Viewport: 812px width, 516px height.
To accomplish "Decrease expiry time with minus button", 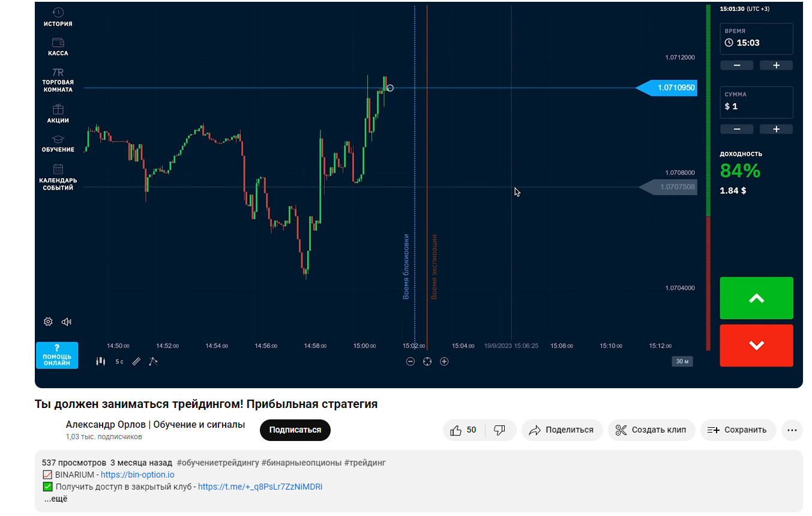I will tap(736, 65).
